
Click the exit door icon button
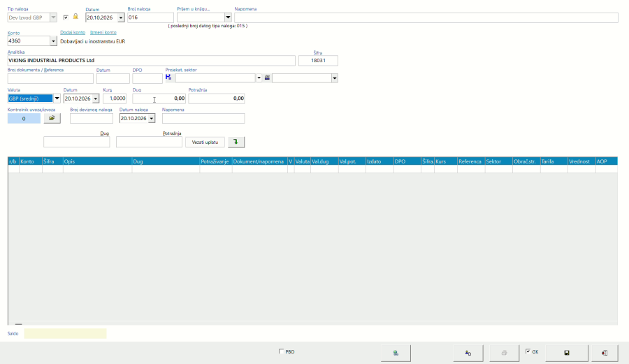click(604, 353)
